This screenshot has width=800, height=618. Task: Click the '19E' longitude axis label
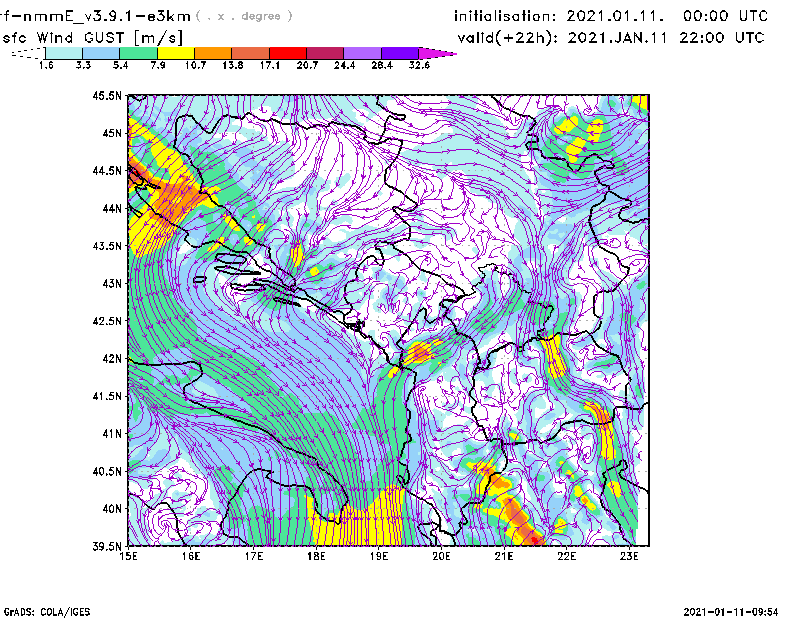click(x=380, y=556)
